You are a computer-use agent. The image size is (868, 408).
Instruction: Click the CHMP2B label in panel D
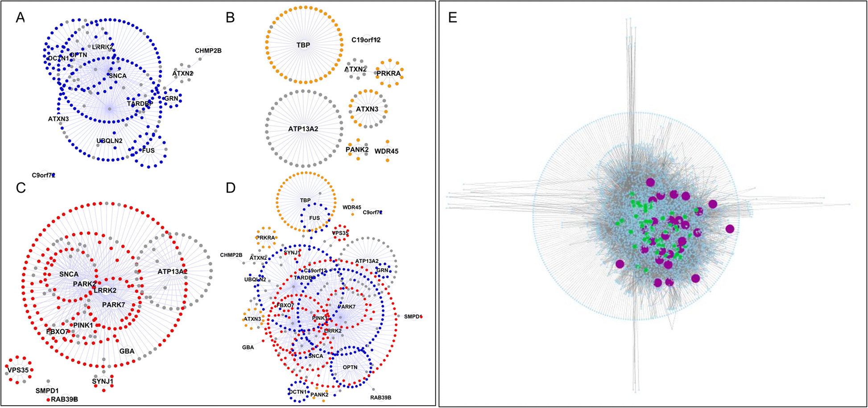pos(231,255)
